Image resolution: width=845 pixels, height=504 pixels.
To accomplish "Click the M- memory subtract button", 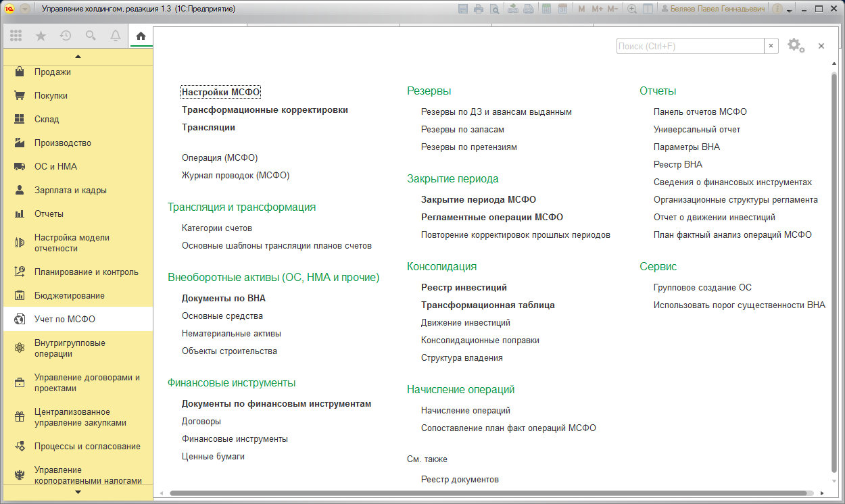I will [612, 9].
